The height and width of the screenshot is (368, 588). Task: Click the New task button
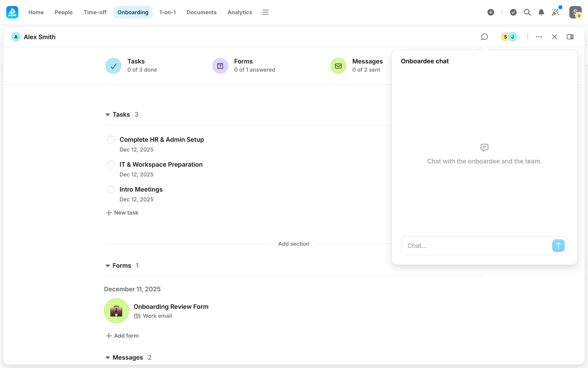point(122,213)
